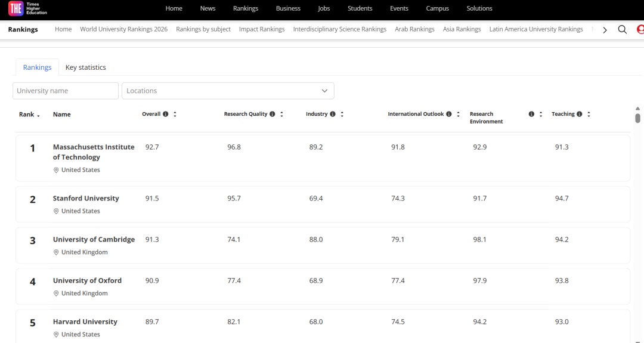Click Harvard's teaching score 93.0
The width and height of the screenshot is (644, 343).
562,322
